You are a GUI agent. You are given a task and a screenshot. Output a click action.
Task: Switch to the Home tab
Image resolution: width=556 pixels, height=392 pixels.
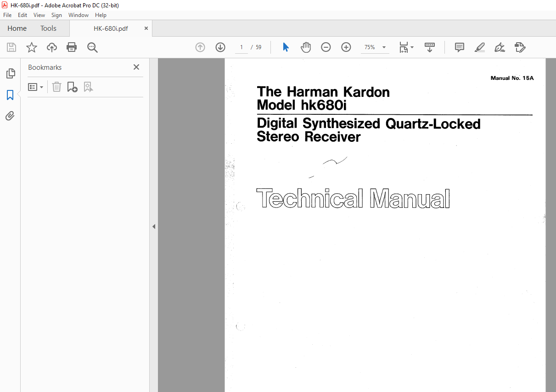[x=17, y=28]
